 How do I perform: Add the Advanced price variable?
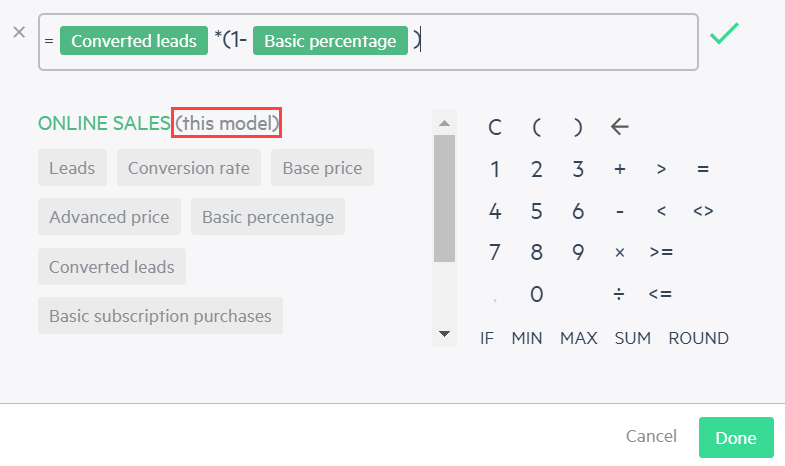[109, 217]
